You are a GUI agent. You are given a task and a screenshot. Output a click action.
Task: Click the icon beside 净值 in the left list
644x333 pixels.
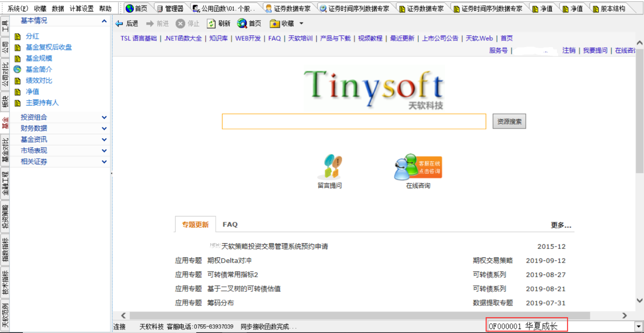(18, 92)
